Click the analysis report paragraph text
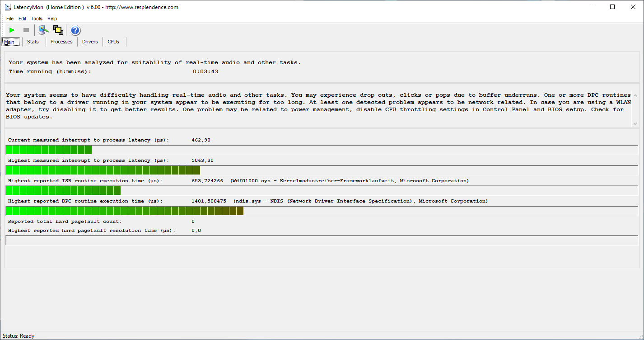The height and width of the screenshot is (340, 644). 318,106
